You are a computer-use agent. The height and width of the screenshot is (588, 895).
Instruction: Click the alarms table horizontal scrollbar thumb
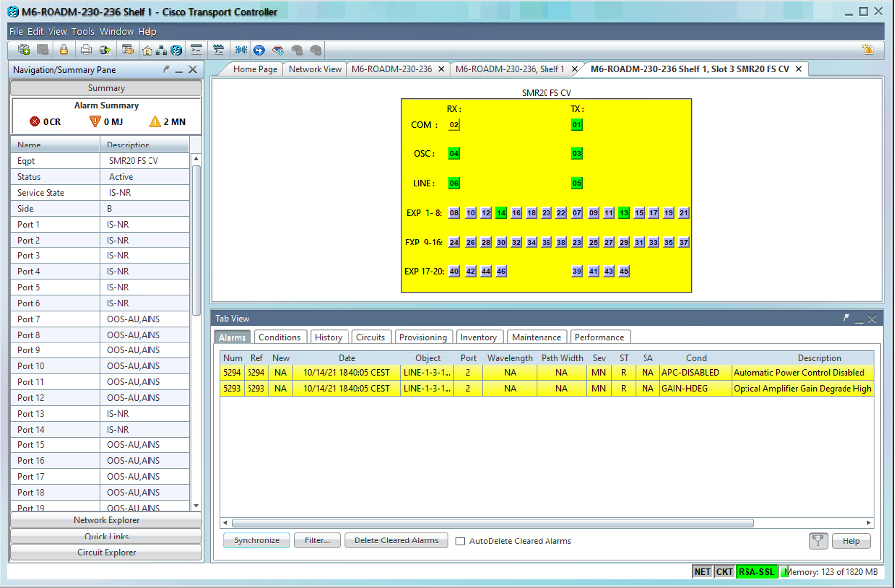(493, 523)
